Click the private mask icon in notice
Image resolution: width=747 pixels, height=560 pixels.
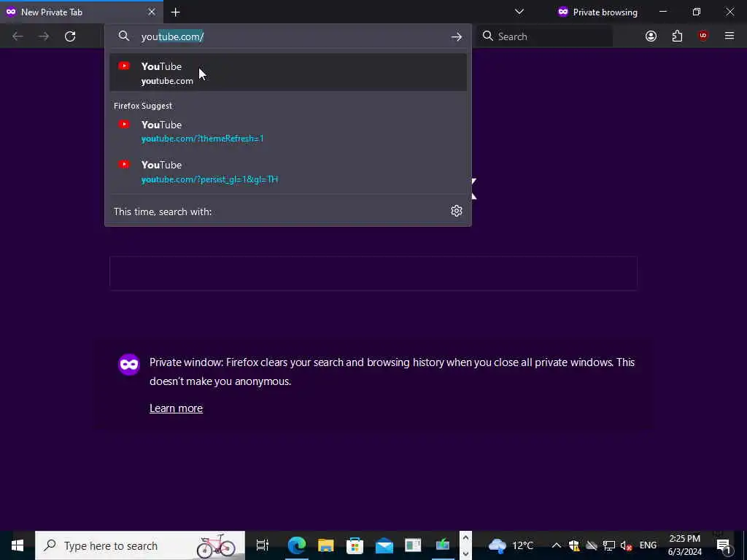point(128,365)
